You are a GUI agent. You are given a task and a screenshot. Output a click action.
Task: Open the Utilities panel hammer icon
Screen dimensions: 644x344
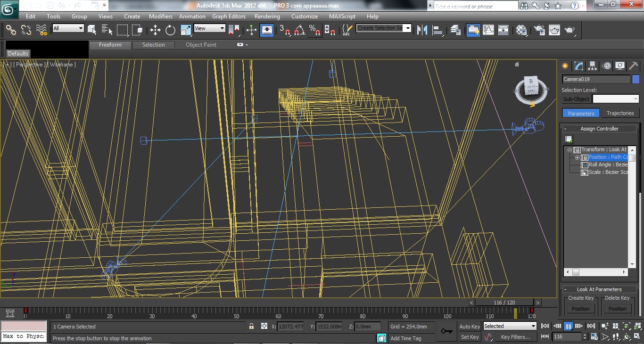pyautogui.click(x=633, y=66)
